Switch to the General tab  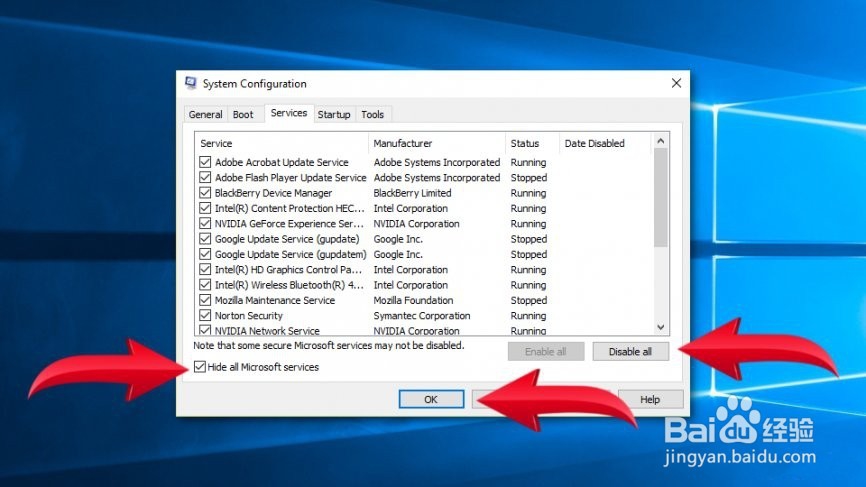[x=205, y=114]
